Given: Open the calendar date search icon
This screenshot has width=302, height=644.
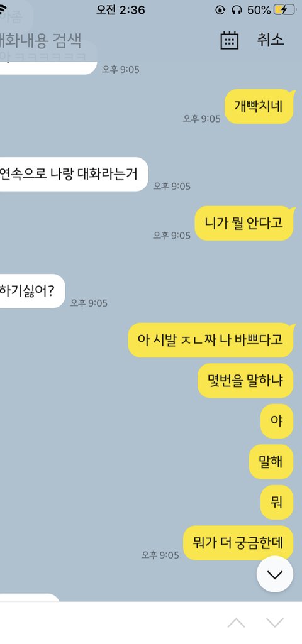Looking at the screenshot, I should 230,40.
